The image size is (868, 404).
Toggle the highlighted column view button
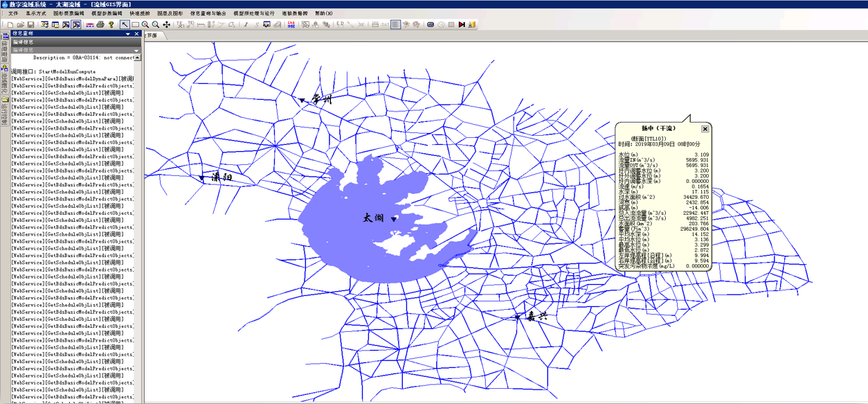coord(395,24)
